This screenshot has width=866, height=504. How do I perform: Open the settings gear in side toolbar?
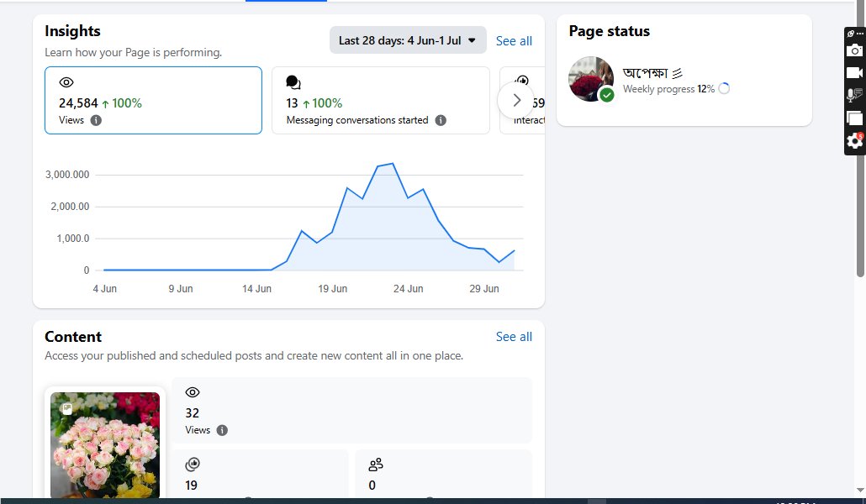coord(854,141)
